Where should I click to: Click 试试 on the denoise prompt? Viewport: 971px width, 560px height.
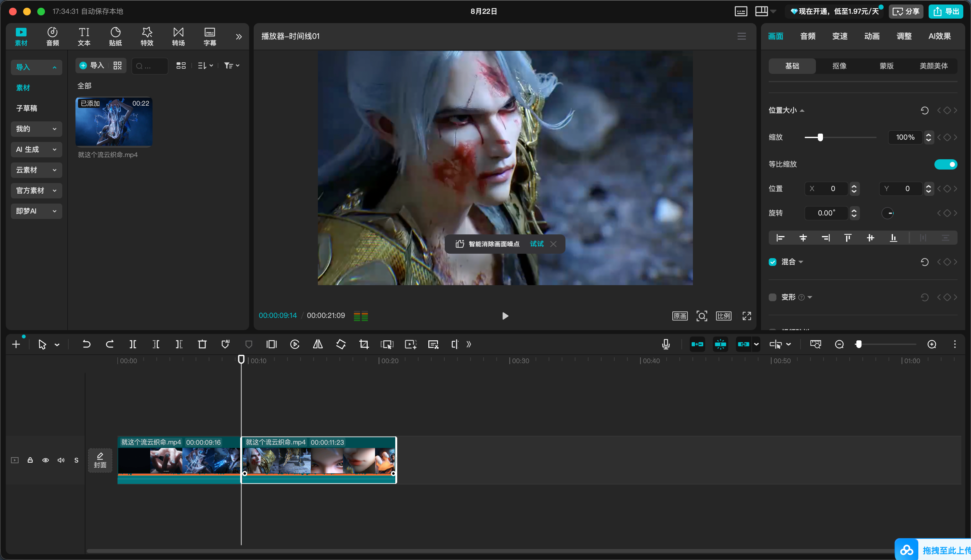click(x=537, y=244)
